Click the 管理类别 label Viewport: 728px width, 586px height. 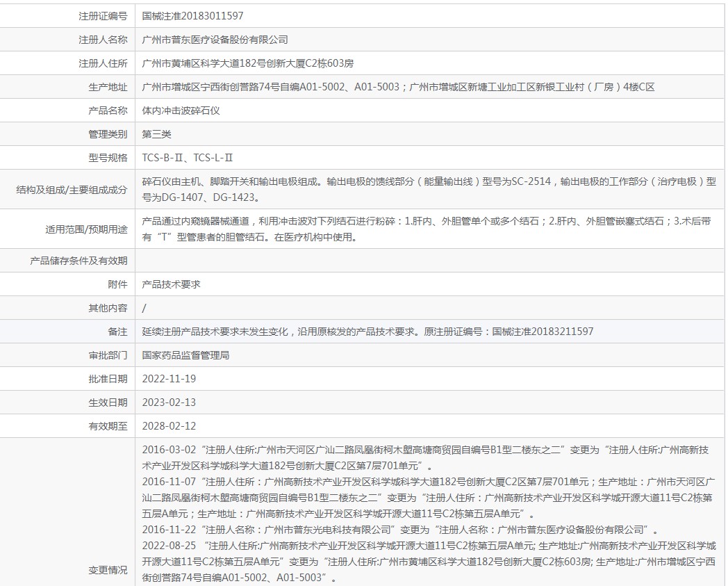[x=108, y=135]
